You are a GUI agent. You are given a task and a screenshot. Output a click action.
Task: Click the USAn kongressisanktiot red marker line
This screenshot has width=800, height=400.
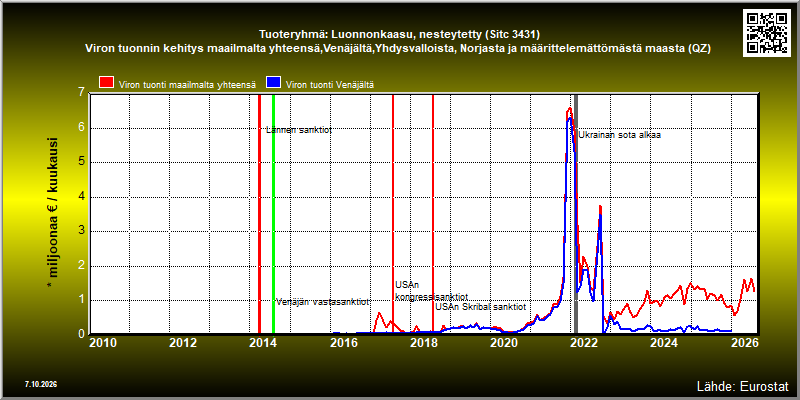pos(393,214)
